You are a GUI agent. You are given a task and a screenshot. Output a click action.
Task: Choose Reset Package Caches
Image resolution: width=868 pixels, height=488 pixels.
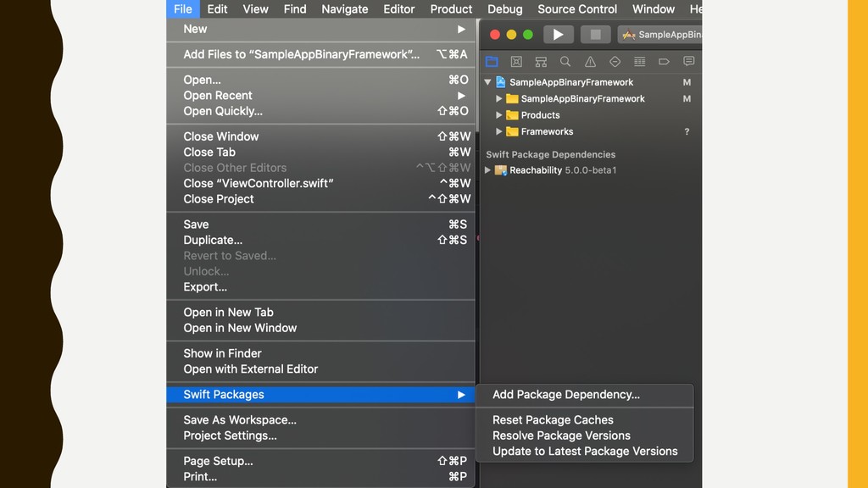585,420
